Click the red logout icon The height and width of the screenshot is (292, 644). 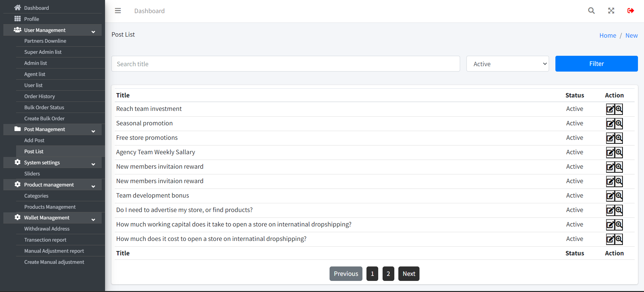point(631,11)
